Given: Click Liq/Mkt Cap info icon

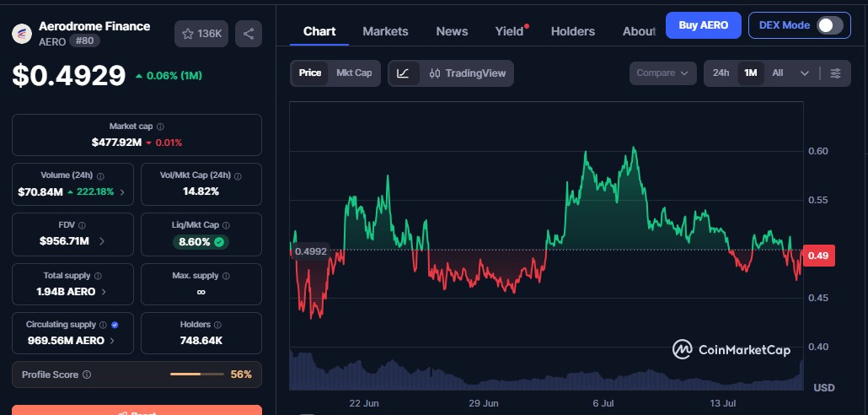Looking at the screenshot, I should pos(226,225).
